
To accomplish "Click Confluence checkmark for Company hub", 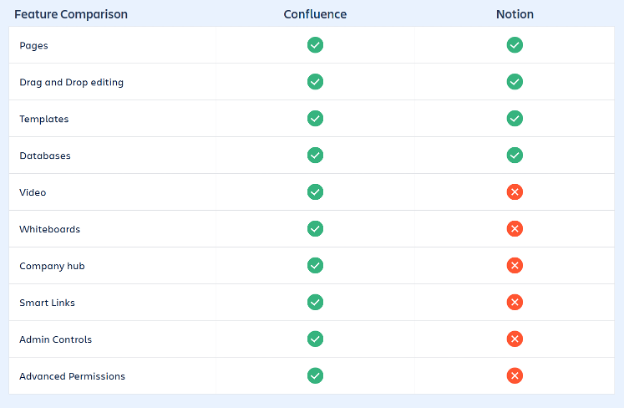I will [x=315, y=265].
